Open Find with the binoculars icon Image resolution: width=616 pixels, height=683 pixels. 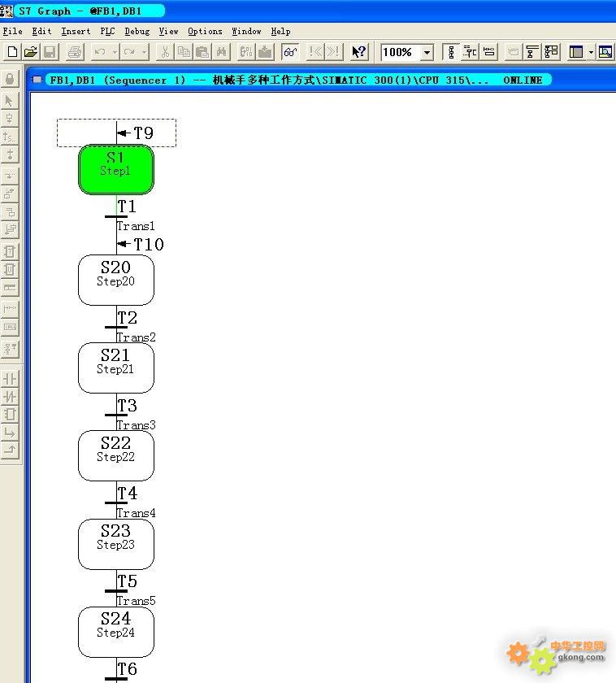tap(221, 52)
